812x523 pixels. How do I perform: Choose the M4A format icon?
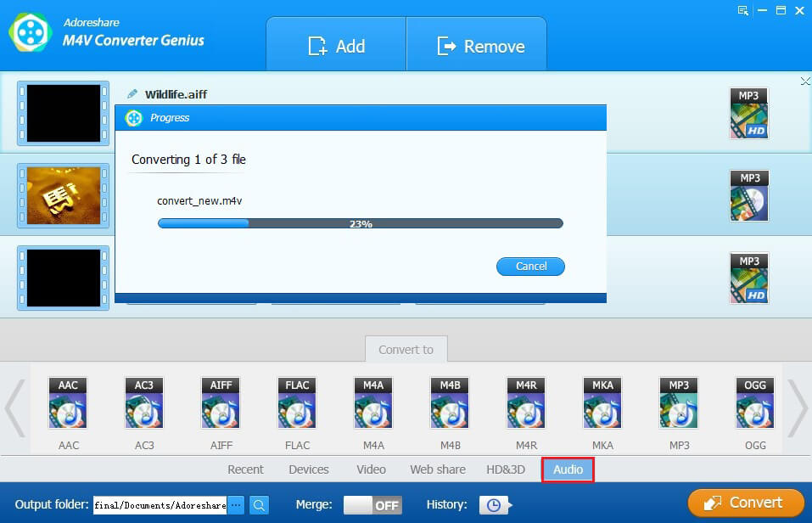click(x=373, y=402)
